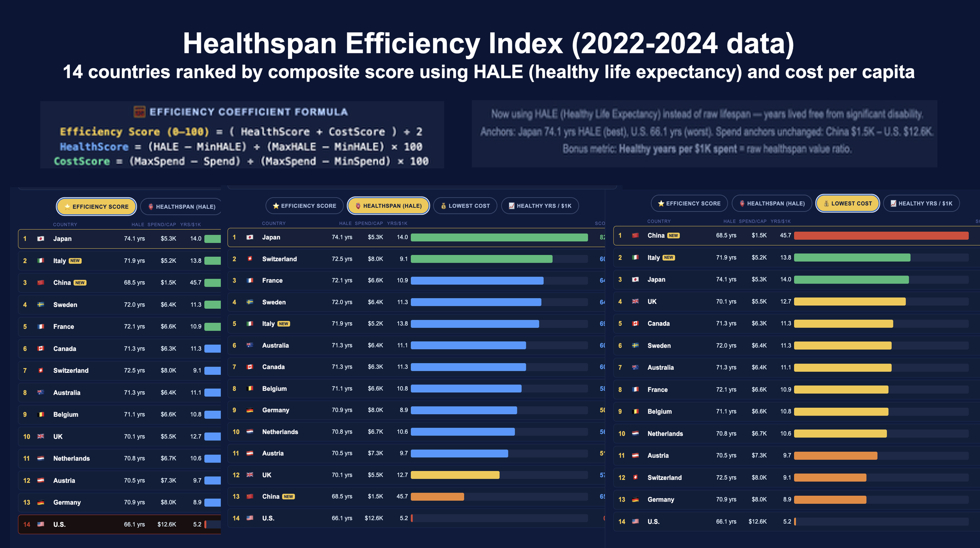Image resolution: width=980 pixels, height=548 pixels.
Task: Click "Australia" in the Efficiency Score ranking
Action: tap(67, 392)
